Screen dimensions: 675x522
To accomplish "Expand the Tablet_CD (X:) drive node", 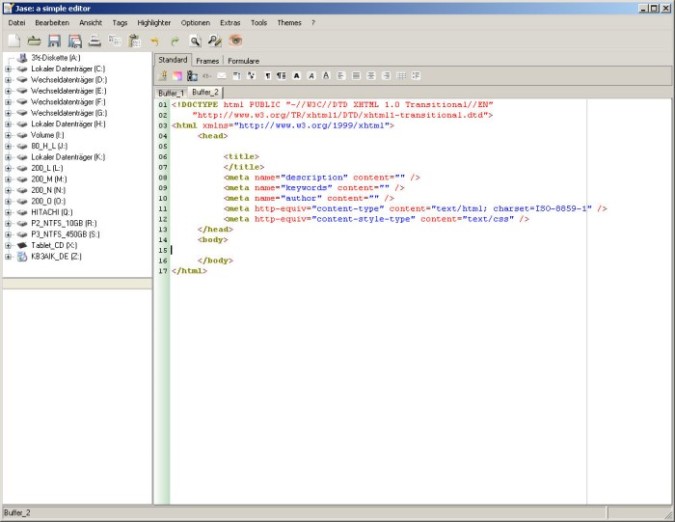I will (8, 245).
